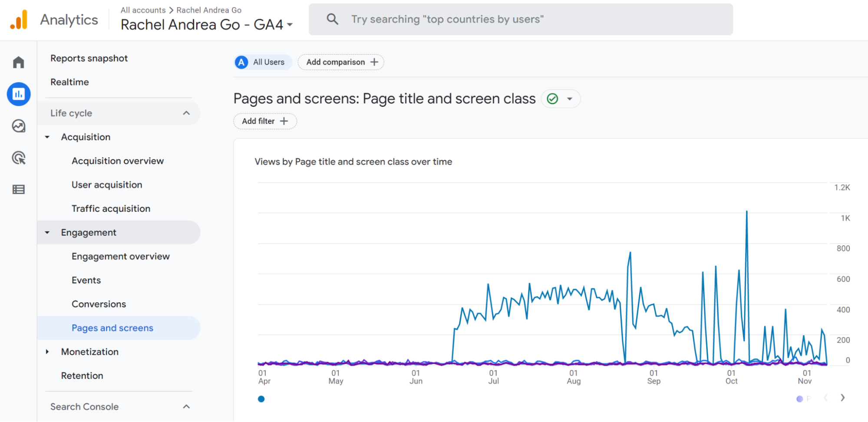This screenshot has height=422, width=868.
Task: Expand the Monetization tree arrow
Action: coord(47,352)
